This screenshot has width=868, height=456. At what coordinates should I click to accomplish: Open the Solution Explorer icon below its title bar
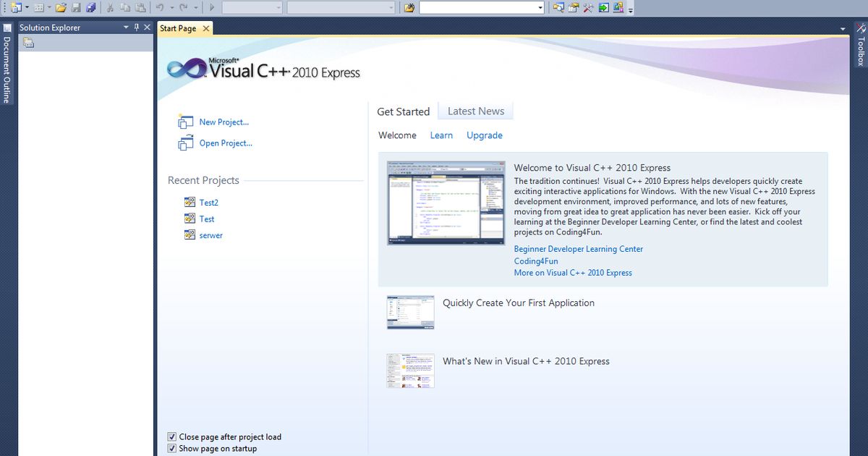pyautogui.click(x=27, y=43)
